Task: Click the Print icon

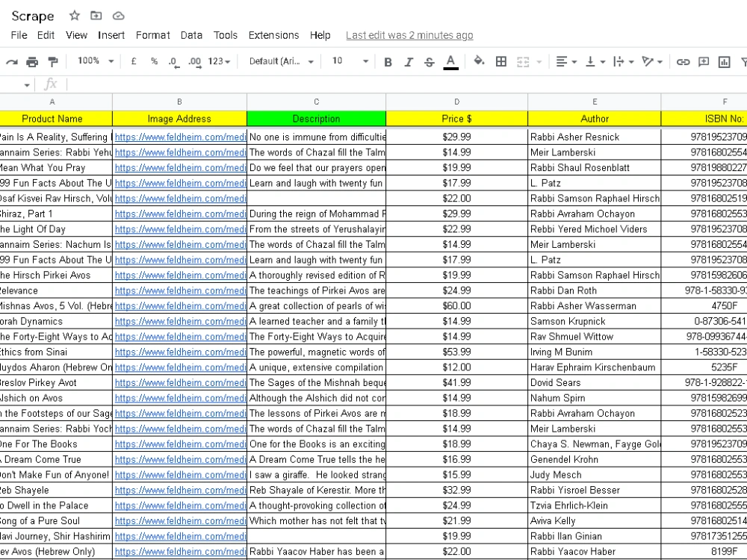Action: coord(32,61)
